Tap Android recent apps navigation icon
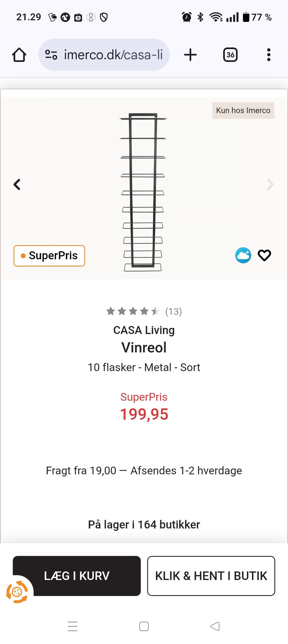This screenshot has height=644, width=288. [73, 626]
